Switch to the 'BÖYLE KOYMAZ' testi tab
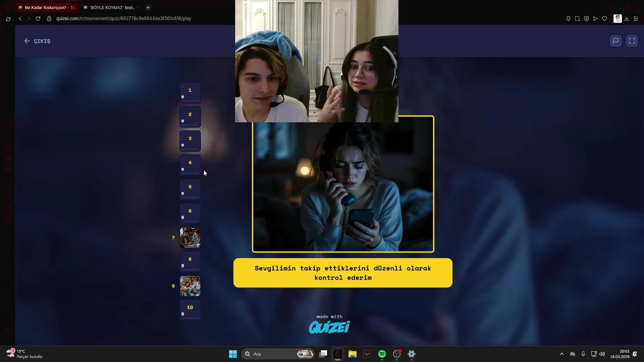Viewport: 644px width, 362px height. 111,8
